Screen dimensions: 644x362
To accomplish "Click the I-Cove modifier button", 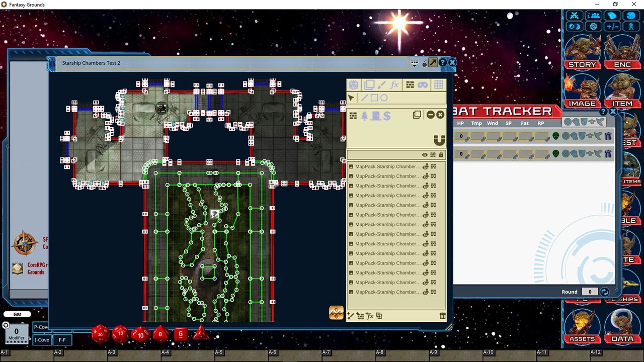I will coord(42,340).
